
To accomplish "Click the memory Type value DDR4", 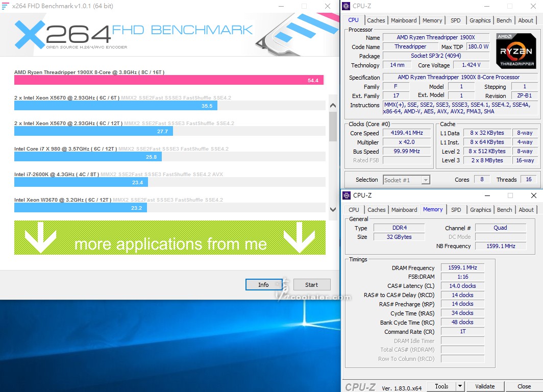I will tap(399, 228).
